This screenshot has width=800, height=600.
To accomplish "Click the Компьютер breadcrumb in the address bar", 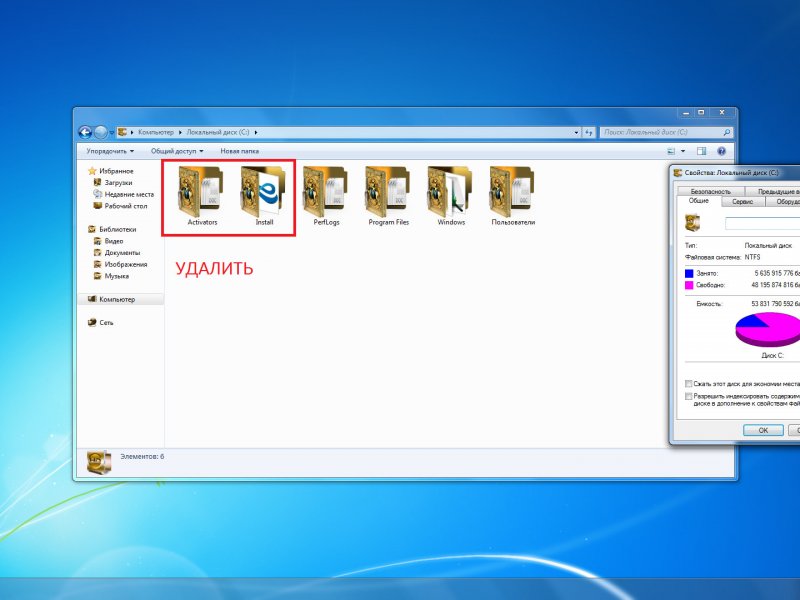I will pos(156,132).
